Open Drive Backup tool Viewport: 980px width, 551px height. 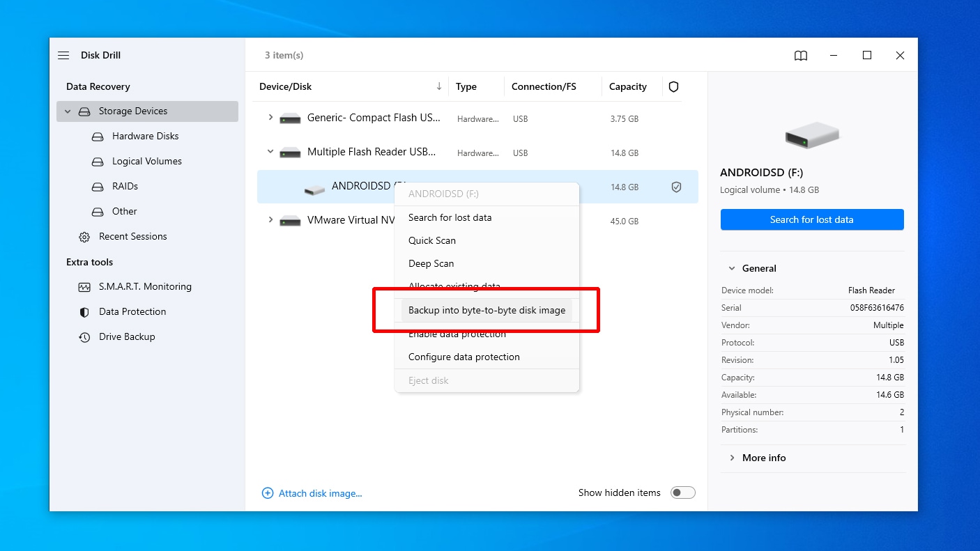point(127,337)
